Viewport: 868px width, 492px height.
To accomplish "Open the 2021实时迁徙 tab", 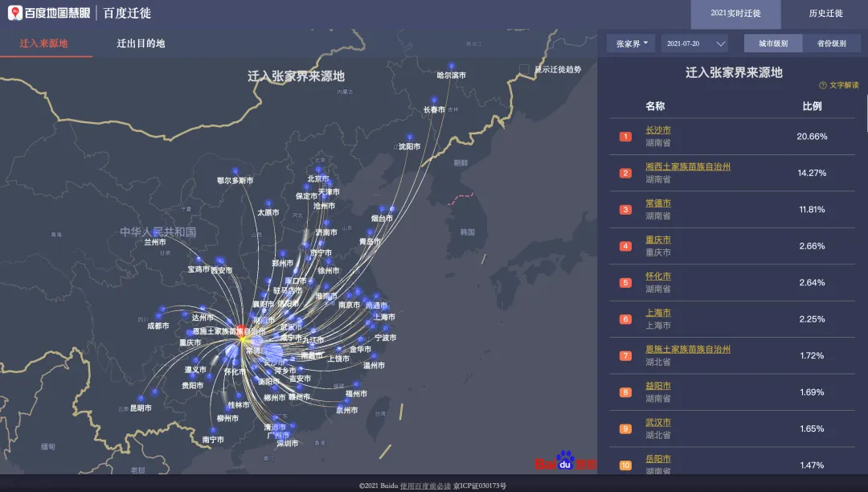I will tap(735, 14).
